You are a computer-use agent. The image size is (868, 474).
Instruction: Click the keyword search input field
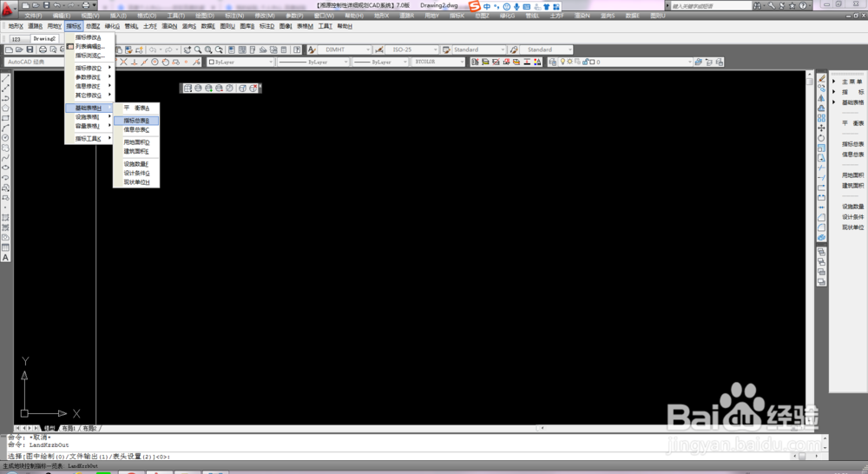[x=711, y=5]
